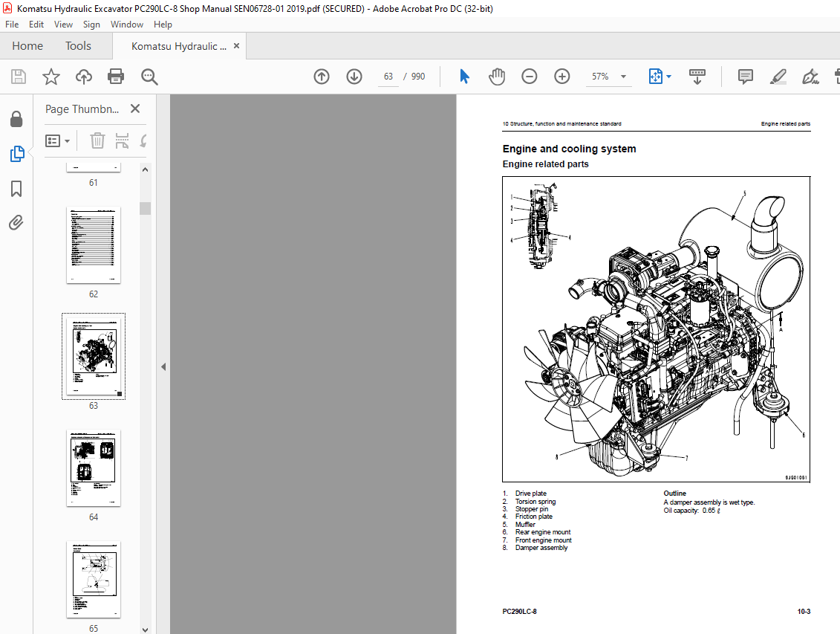Image resolution: width=840 pixels, height=634 pixels.
Task: Click the page number field showing 63
Action: [x=388, y=77]
